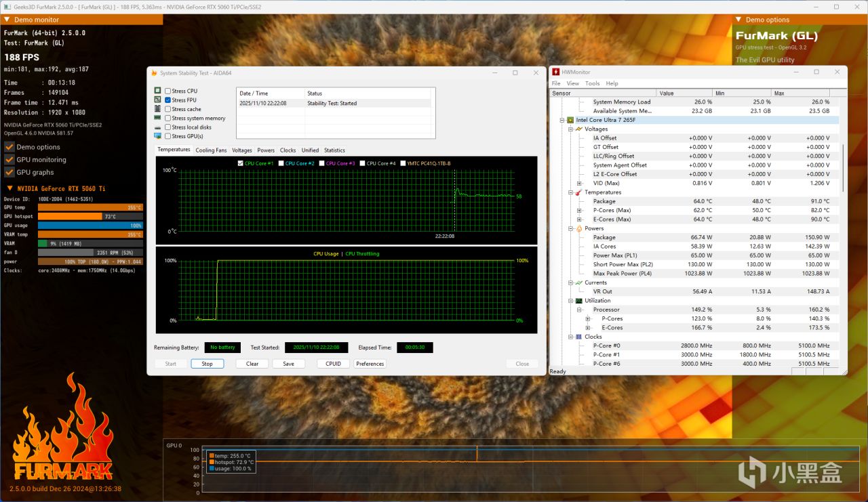The image size is (868, 502).
Task: Click the RAM icon beside Stress system memory
Action: pos(158,118)
